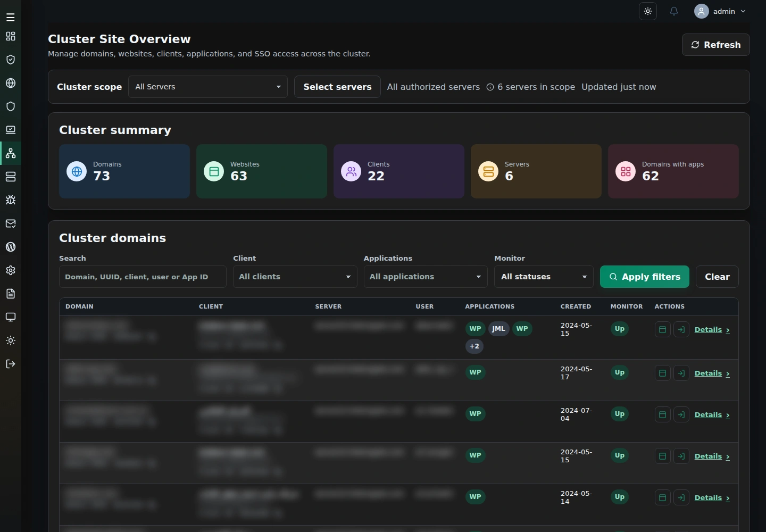Open the mail envelope sidebar icon
Image resolution: width=766 pixels, height=532 pixels.
[11, 223]
